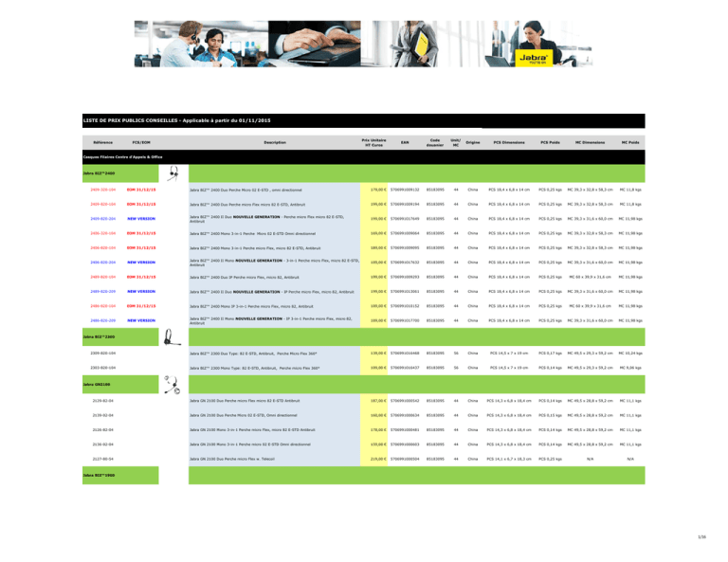Click the 219,00 € price in the 2127-80-54 row

point(378,459)
